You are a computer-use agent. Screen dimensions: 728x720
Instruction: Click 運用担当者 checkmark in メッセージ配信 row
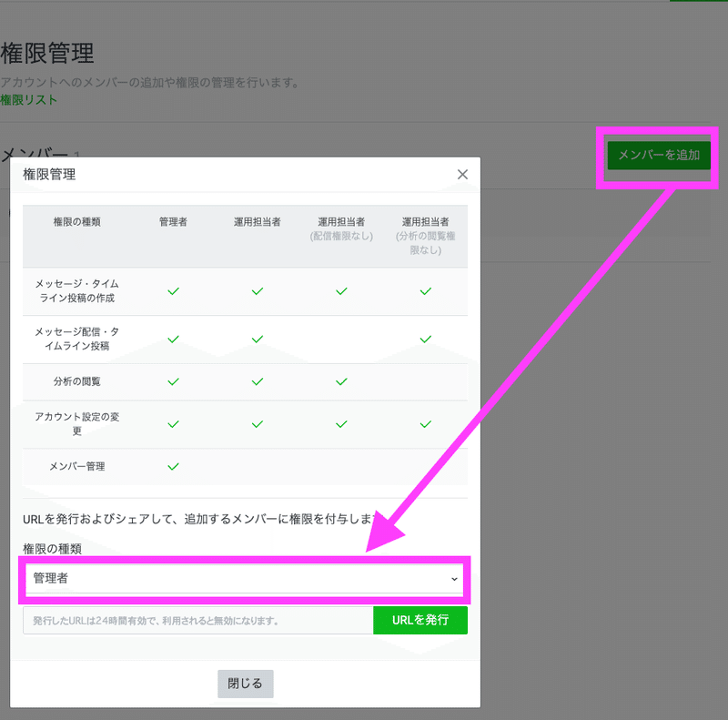click(x=258, y=340)
